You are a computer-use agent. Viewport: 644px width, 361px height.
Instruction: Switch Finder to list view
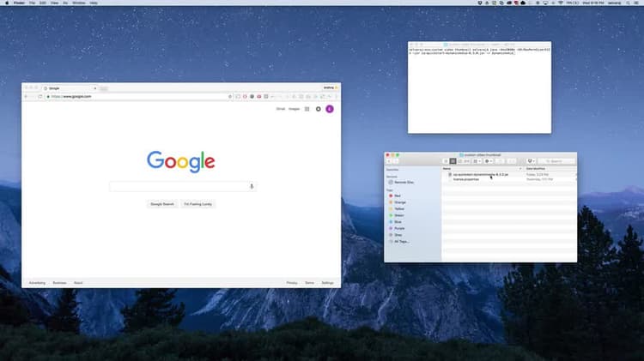click(x=453, y=161)
